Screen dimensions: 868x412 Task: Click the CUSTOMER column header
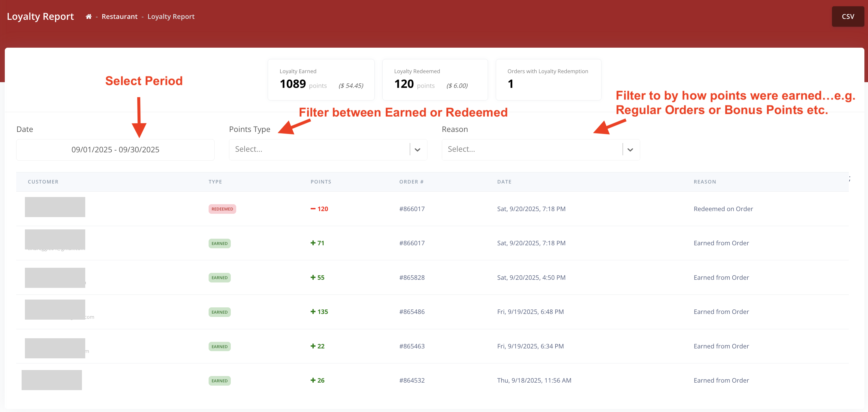tap(43, 182)
